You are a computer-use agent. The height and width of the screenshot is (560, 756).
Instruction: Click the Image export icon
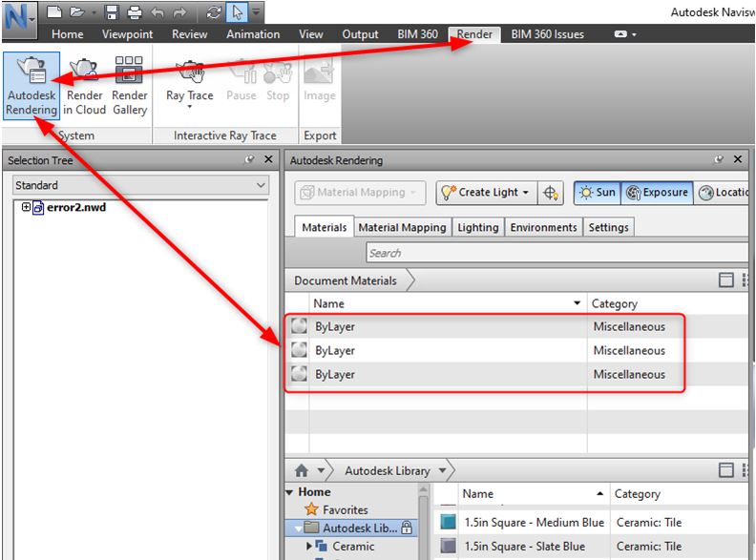[319, 72]
